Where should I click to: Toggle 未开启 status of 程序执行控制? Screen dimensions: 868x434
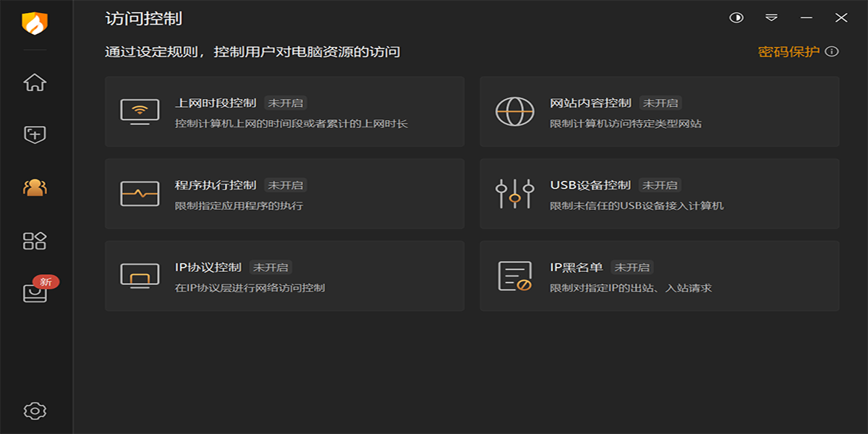point(285,184)
